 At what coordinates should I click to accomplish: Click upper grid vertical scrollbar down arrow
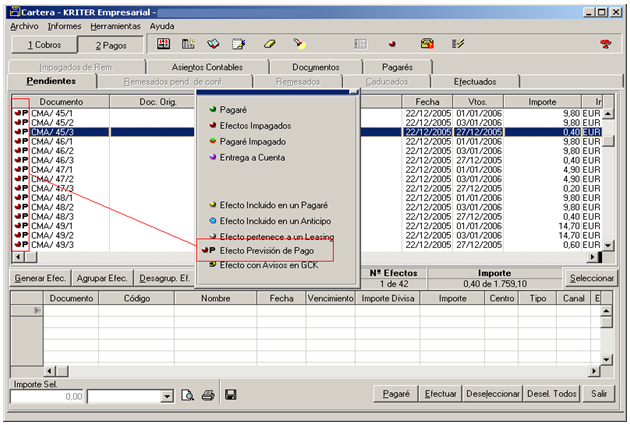(x=608, y=245)
